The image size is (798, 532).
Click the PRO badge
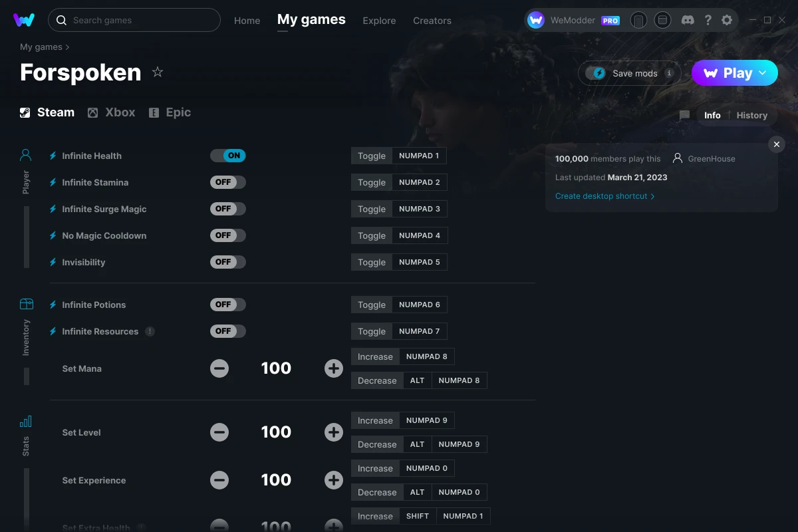pyautogui.click(x=610, y=21)
